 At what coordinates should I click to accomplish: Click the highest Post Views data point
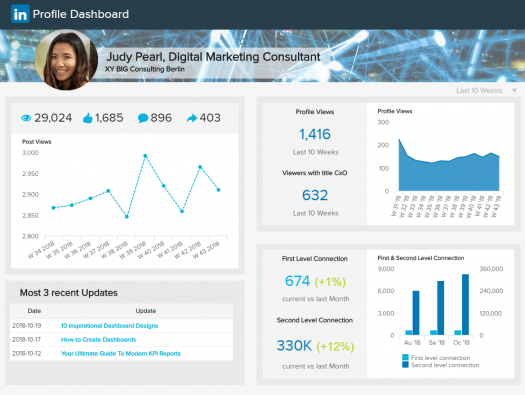click(145, 156)
